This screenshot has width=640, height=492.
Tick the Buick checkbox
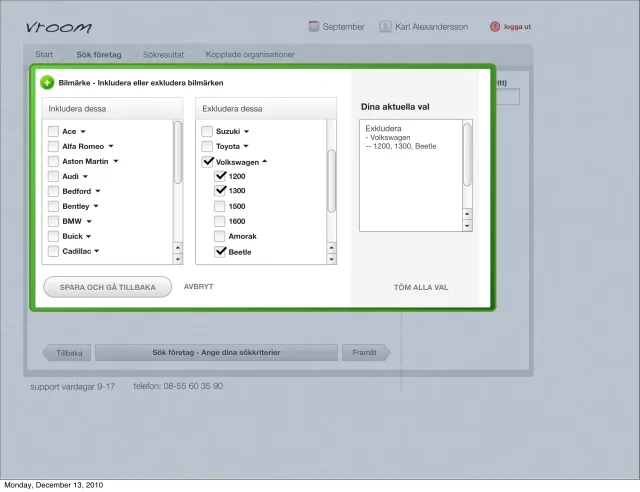(x=53, y=236)
